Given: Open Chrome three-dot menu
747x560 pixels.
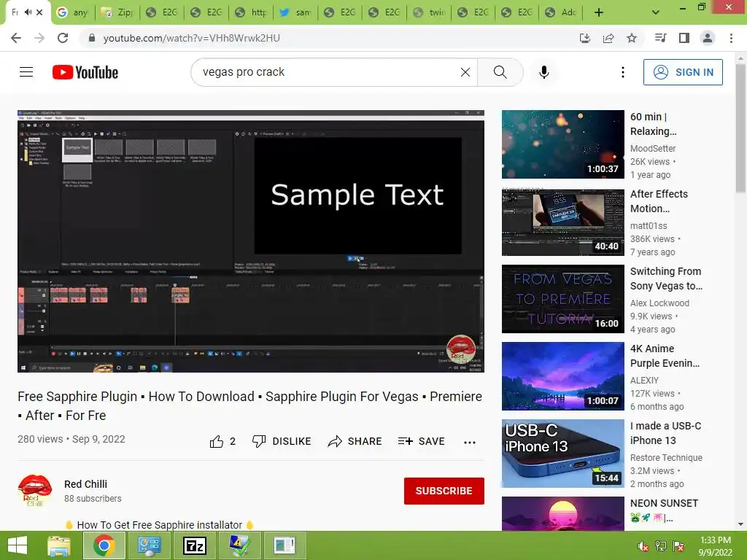Looking at the screenshot, I should click(x=731, y=38).
